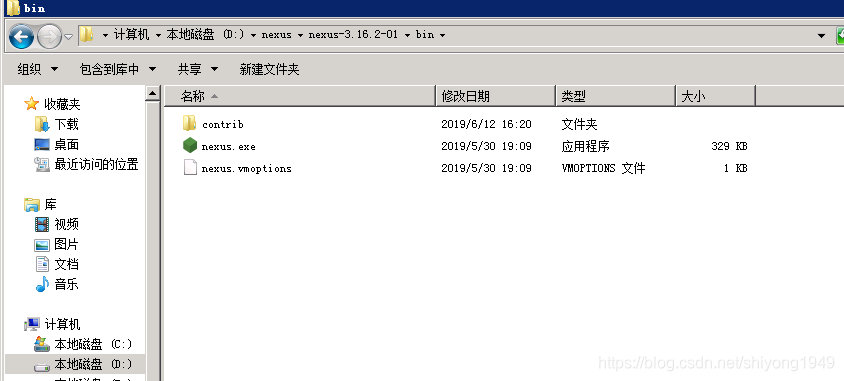Screen dimensions: 844x381
Task: Click the contrib folder name
Action: [223, 124]
